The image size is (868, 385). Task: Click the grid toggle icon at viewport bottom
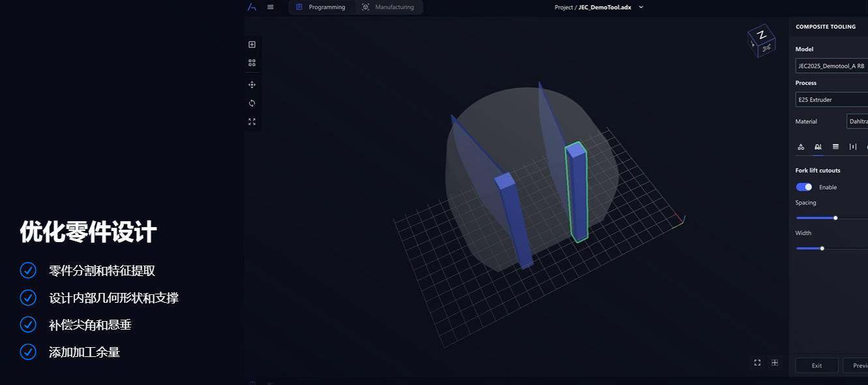pos(775,363)
